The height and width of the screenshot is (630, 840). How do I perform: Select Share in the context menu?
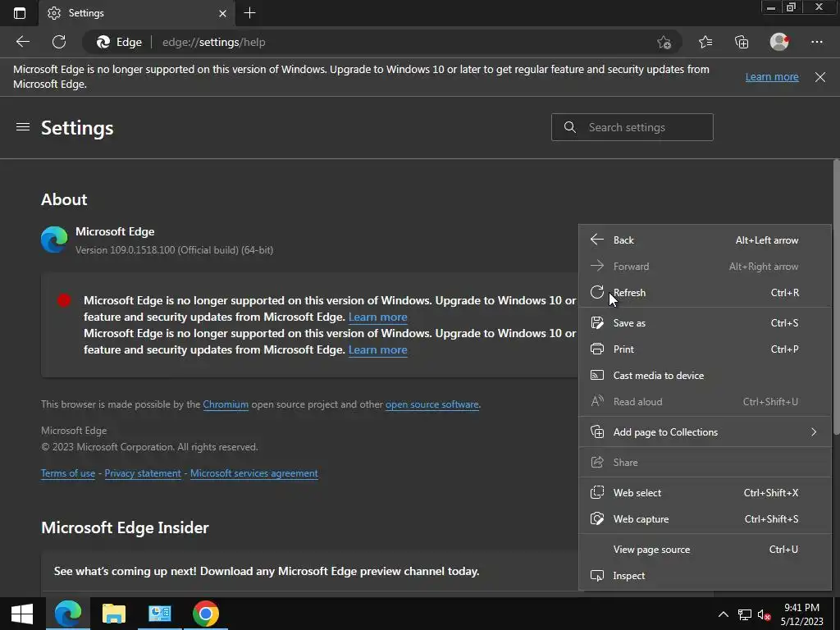705,462
